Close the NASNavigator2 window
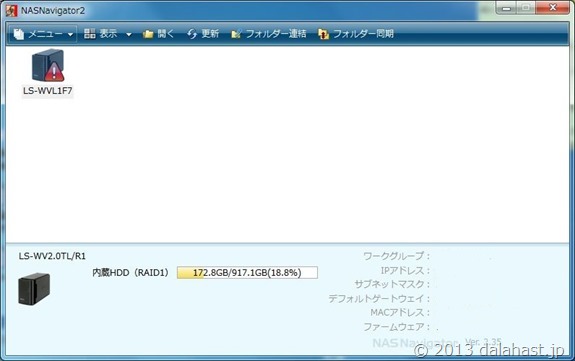The image size is (575, 361). [x=553, y=8]
